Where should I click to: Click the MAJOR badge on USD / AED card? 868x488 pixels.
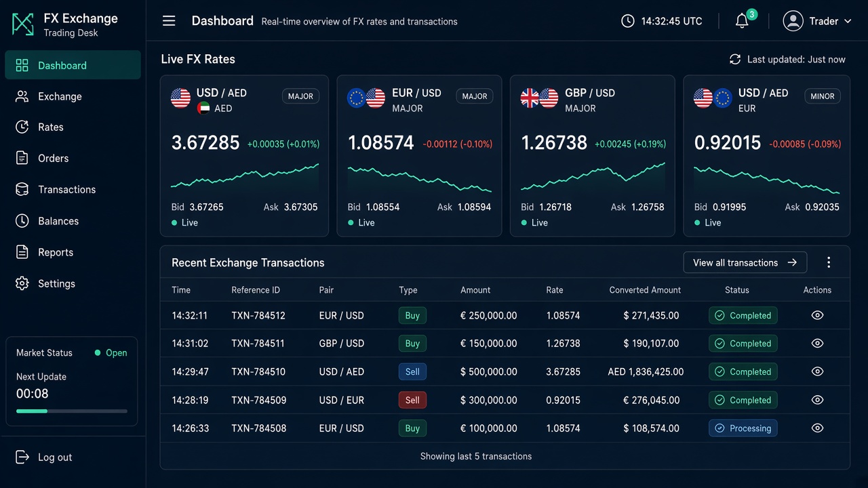300,96
